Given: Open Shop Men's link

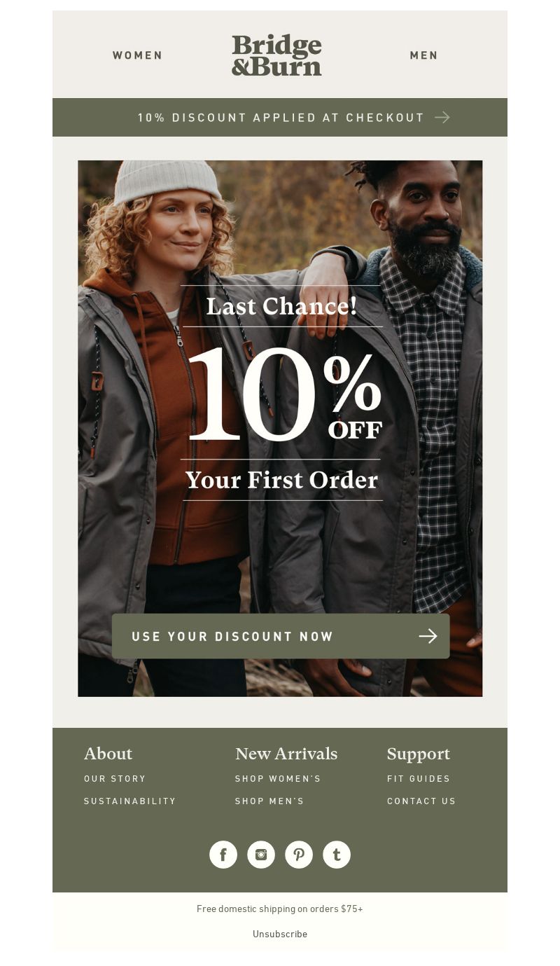Looking at the screenshot, I should (x=269, y=801).
